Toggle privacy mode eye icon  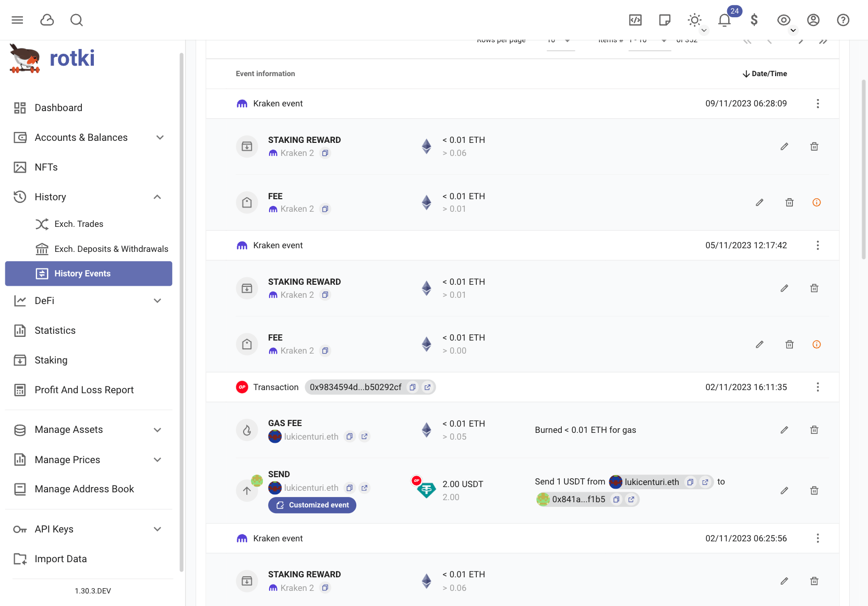click(783, 20)
